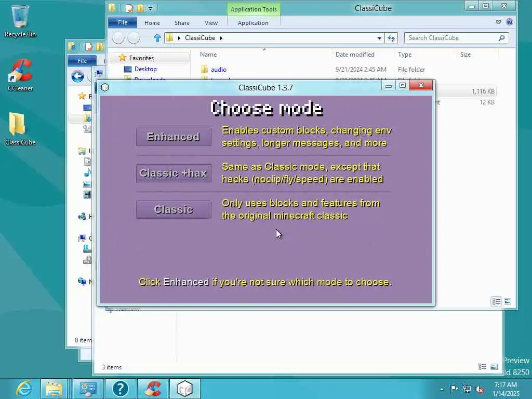Click the New folder quick access icon
The width and height of the screenshot is (532, 399).
pyautogui.click(x=140, y=8)
